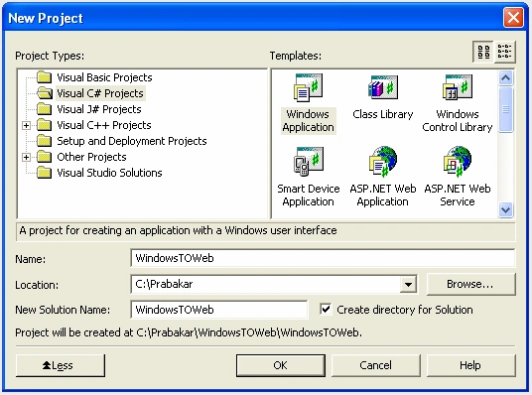Select the Class Library template icon

pyautogui.click(x=383, y=87)
